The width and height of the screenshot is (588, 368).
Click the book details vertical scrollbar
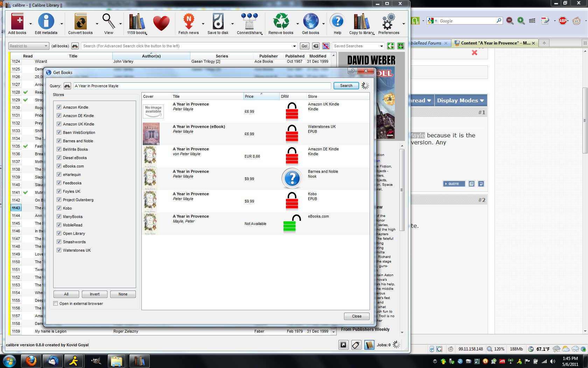pos(402,190)
